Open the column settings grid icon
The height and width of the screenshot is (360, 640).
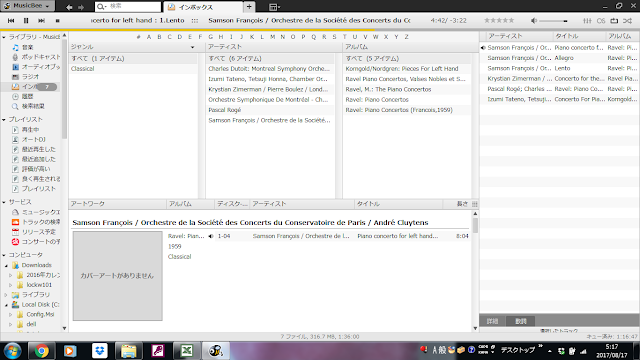[475, 204]
